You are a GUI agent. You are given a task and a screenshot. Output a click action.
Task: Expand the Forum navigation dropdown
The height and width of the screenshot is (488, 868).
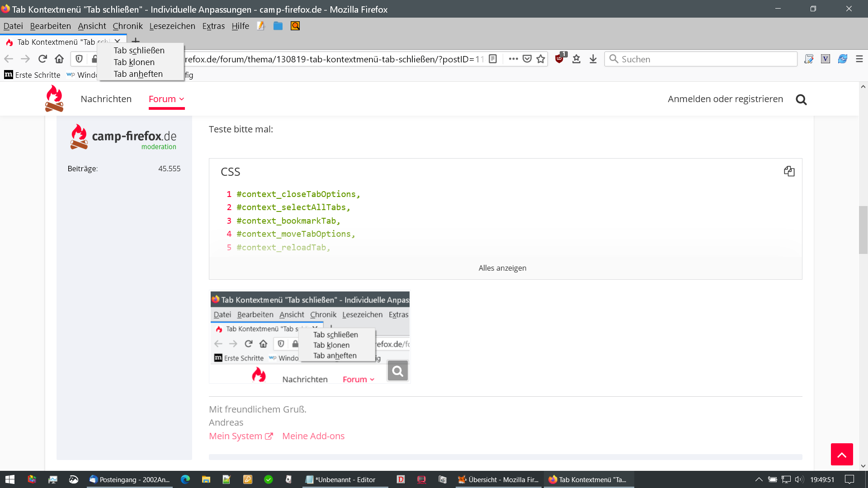coord(166,99)
